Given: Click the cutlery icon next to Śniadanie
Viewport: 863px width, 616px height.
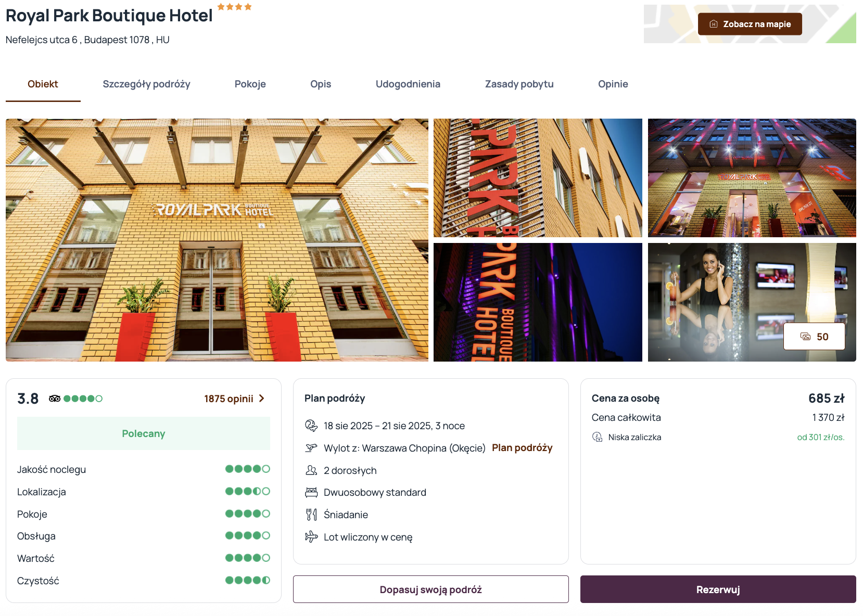Looking at the screenshot, I should point(311,515).
